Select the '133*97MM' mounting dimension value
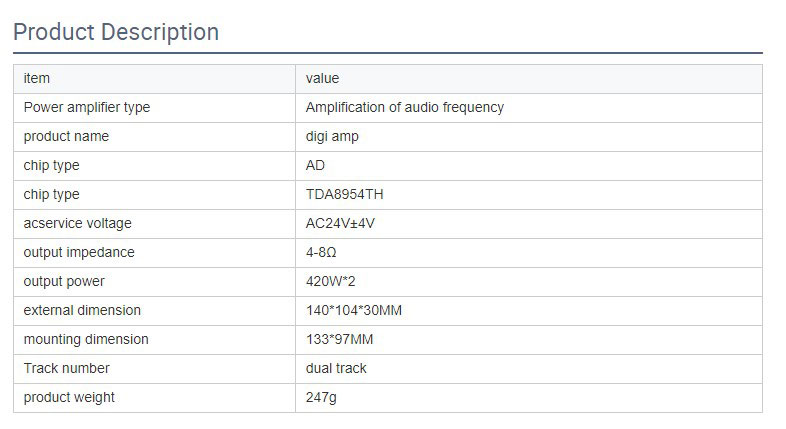This screenshot has width=786, height=429. (x=339, y=339)
